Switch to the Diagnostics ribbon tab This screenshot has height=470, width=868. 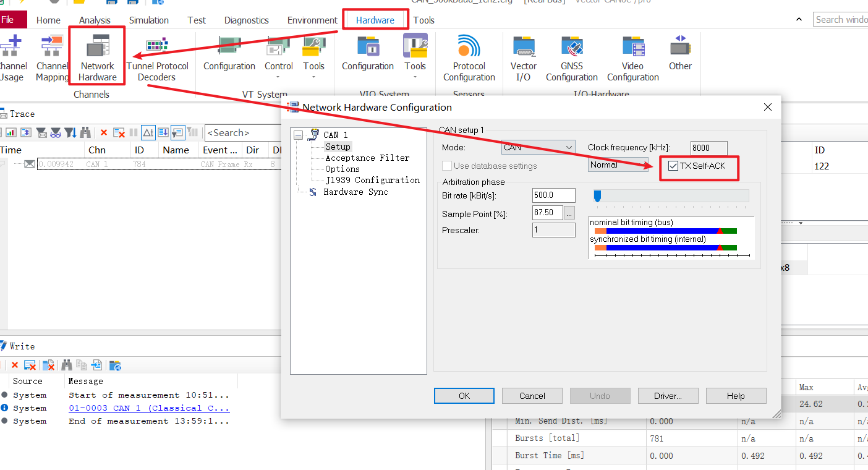click(247, 20)
